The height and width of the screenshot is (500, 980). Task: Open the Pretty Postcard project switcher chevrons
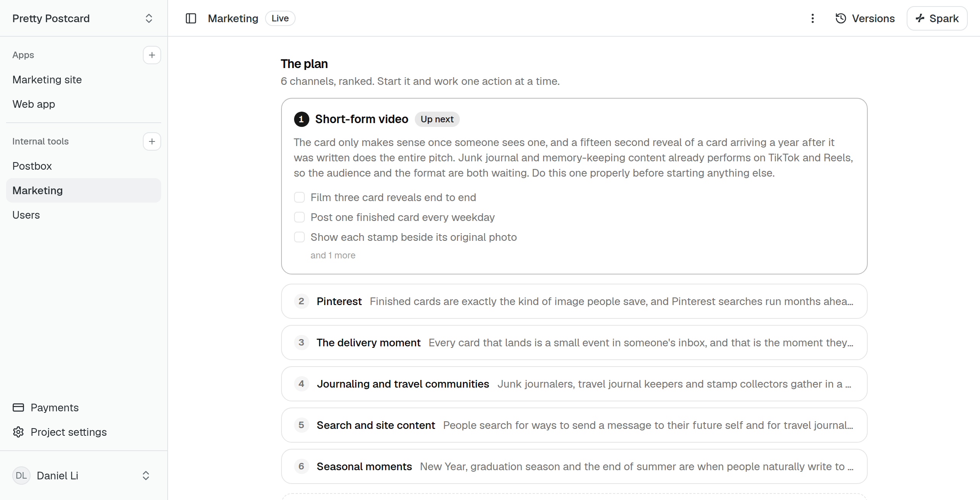(149, 18)
